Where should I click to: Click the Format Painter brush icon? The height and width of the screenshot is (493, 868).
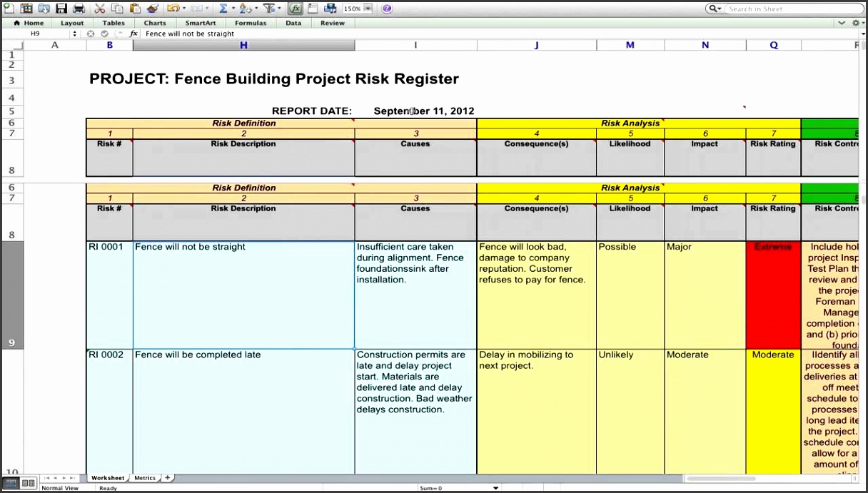pyautogui.click(x=152, y=8)
